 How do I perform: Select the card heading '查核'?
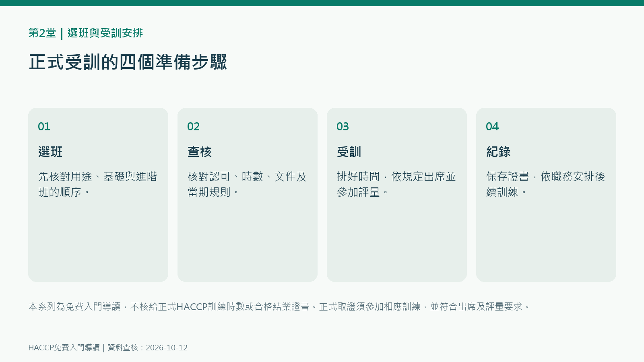200,152
